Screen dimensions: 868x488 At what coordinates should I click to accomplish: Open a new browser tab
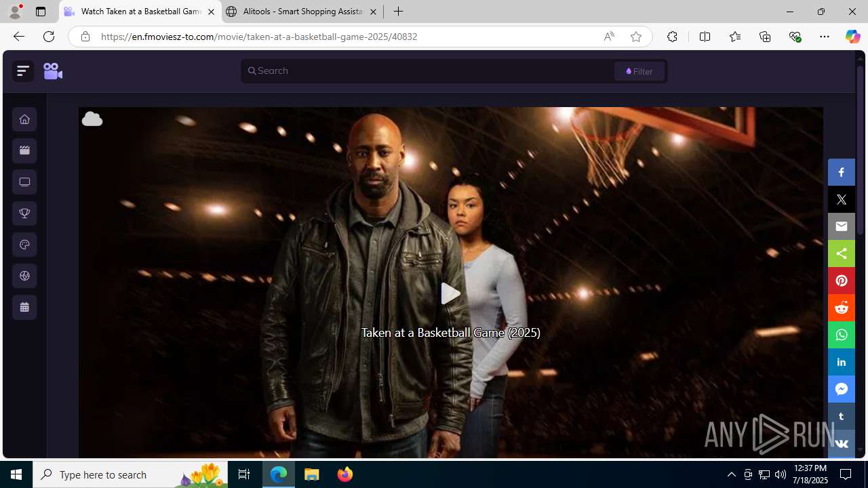[x=399, y=12]
